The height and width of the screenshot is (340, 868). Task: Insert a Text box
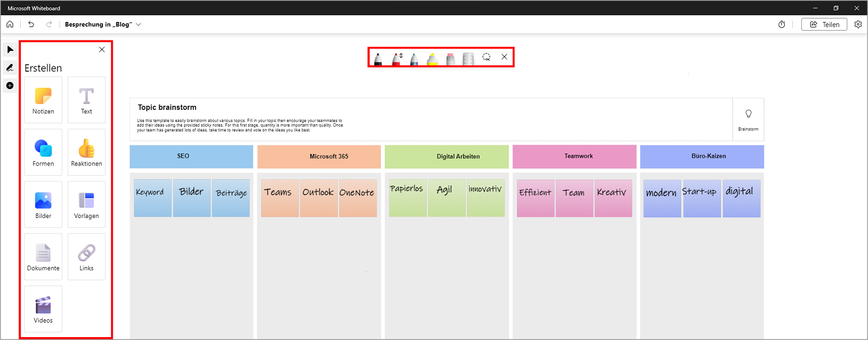[x=86, y=100]
